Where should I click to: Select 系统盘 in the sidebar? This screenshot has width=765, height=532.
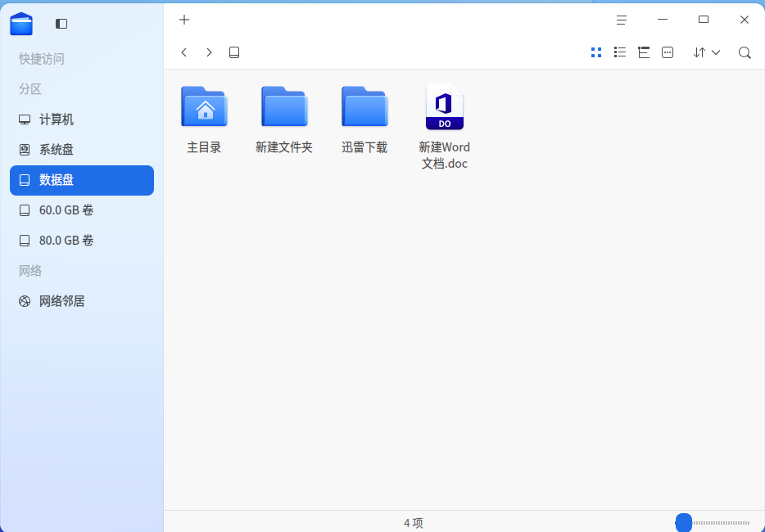(82, 150)
